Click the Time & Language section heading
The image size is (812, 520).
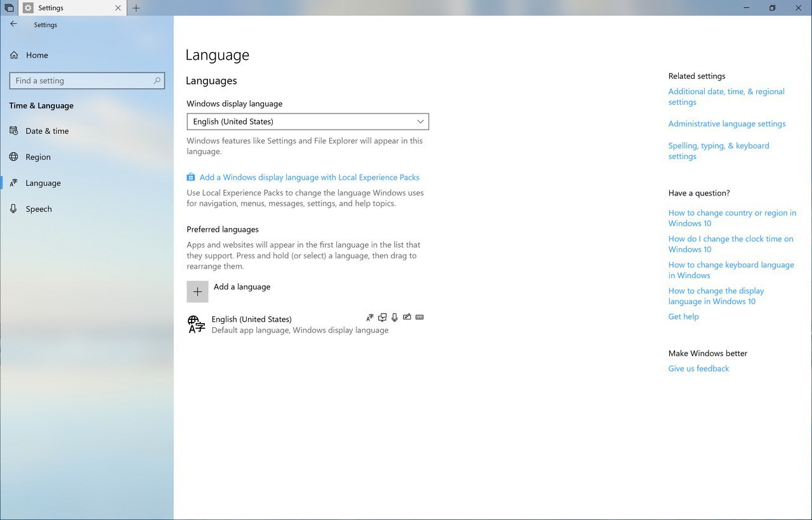[x=41, y=105]
